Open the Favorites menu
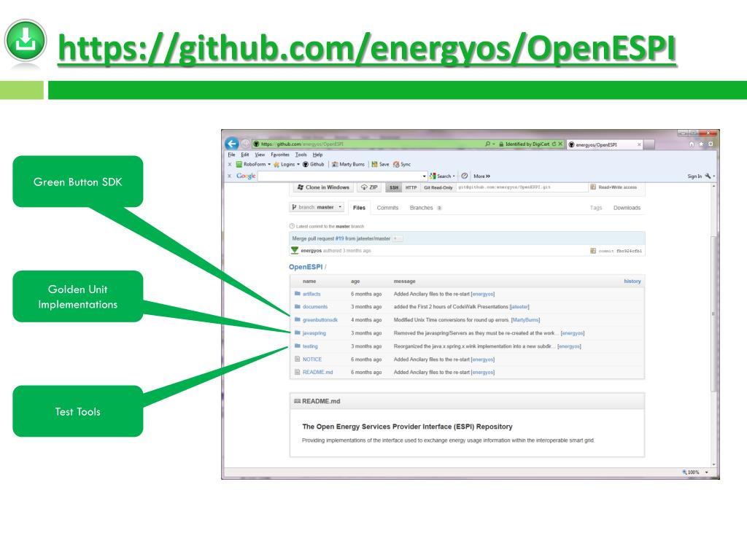 coord(280,155)
